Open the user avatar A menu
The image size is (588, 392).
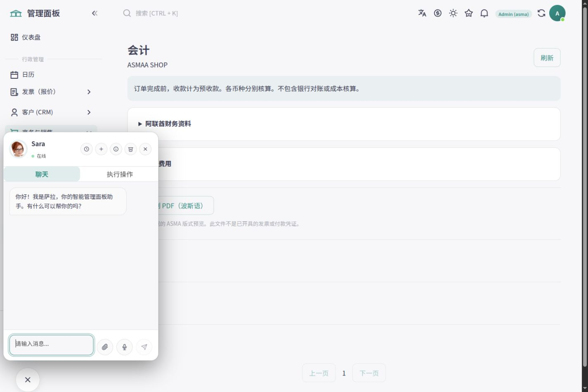click(557, 13)
